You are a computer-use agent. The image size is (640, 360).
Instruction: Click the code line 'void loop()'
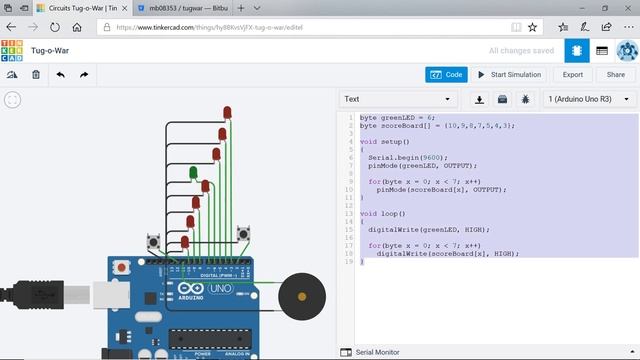coord(382,213)
